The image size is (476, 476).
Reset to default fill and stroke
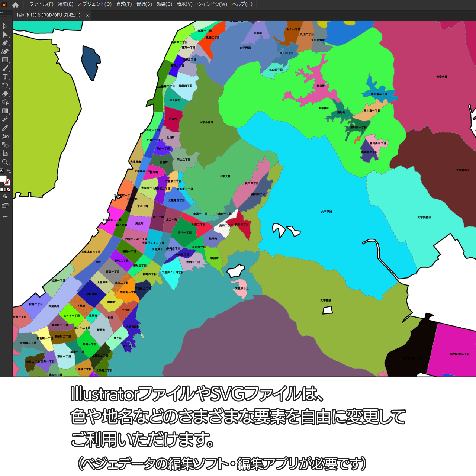coord(2,171)
